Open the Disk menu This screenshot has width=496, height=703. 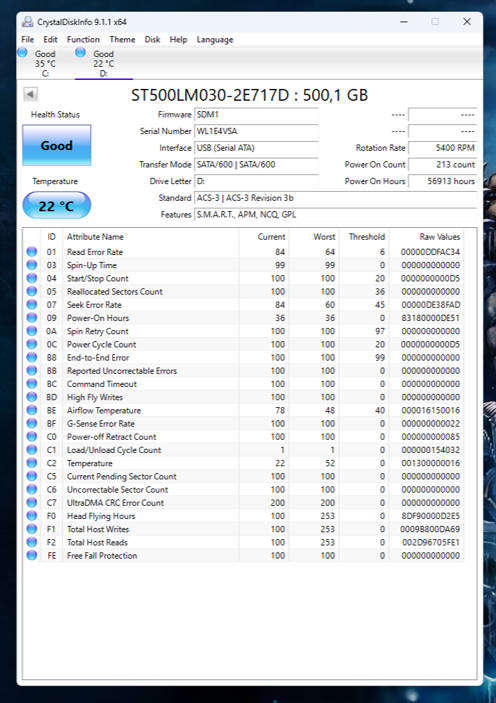click(152, 39)
